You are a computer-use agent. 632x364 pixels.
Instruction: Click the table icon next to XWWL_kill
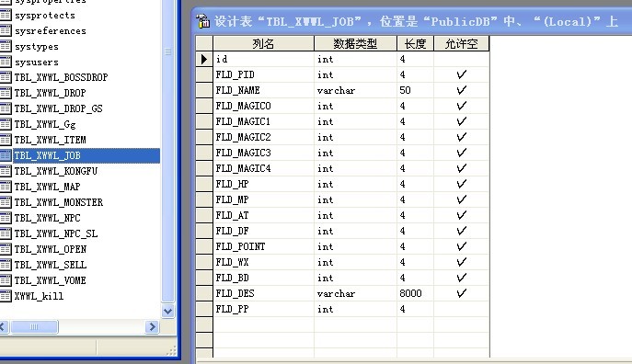click(6, 296)
